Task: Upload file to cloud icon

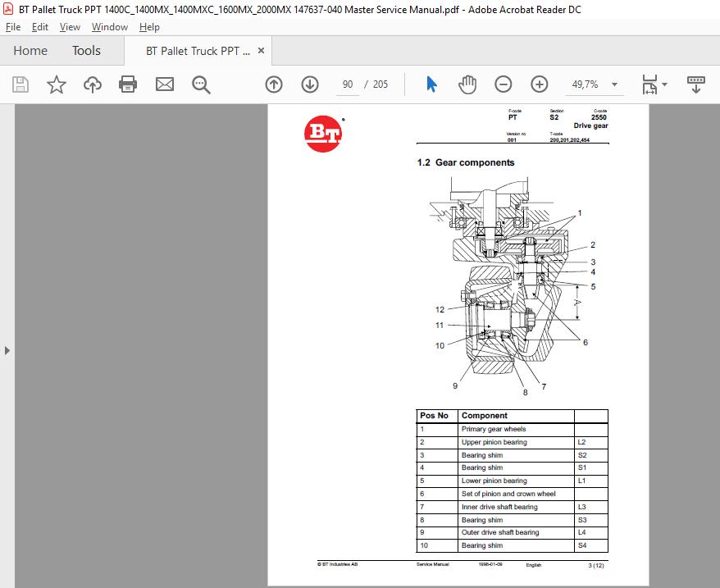Action: 93,84
